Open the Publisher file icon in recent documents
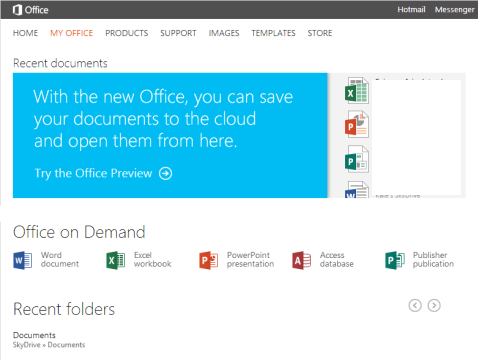The width and height of the screenshot is (478, 360). coord(357,159)
